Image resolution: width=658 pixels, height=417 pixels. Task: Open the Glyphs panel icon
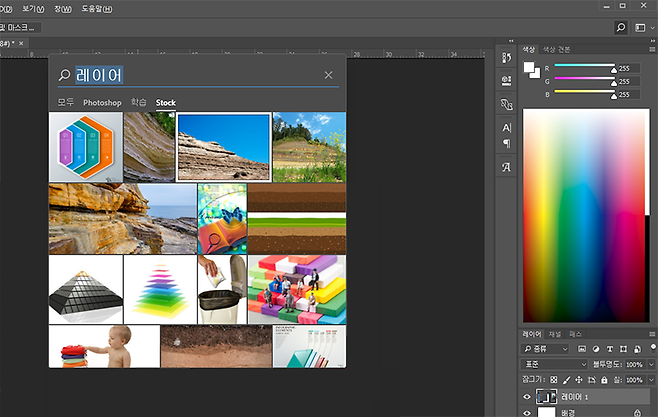coord(506,167)
